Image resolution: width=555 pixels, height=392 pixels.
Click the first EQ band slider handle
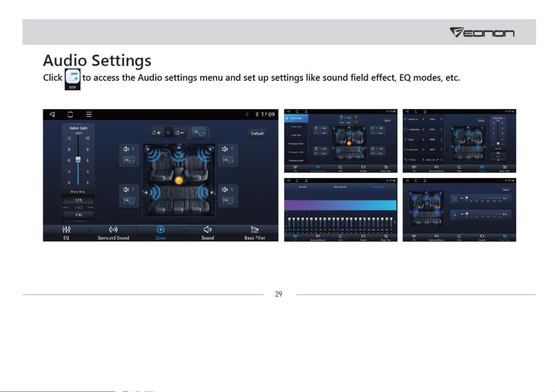click(x=289, y=219)
